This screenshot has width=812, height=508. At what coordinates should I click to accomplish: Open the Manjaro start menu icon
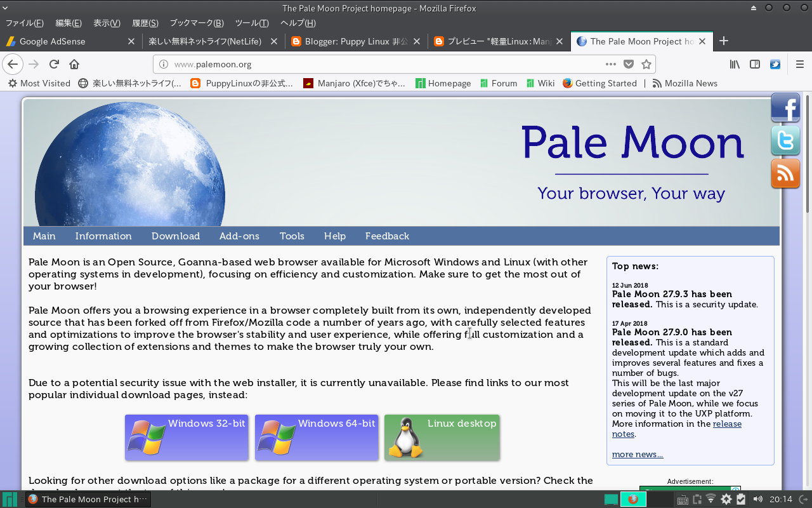10,499
